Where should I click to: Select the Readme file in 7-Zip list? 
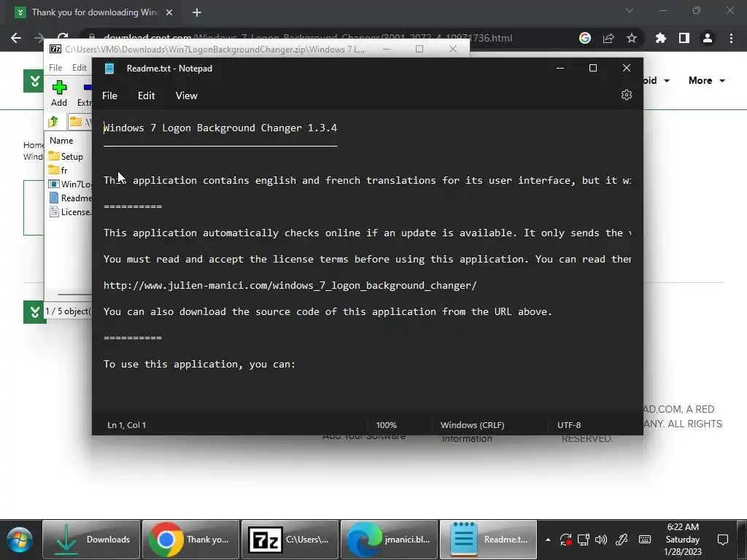(x=69, y=198)
